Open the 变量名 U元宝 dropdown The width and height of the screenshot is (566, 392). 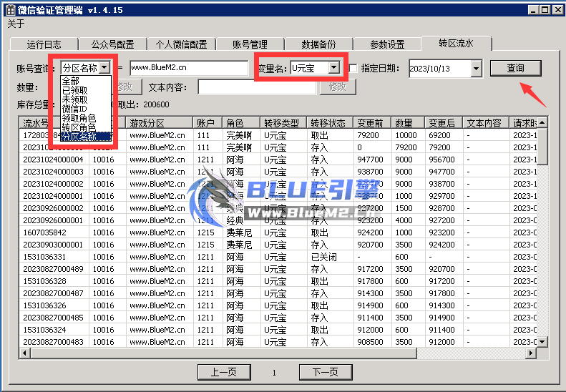[334, 67]
